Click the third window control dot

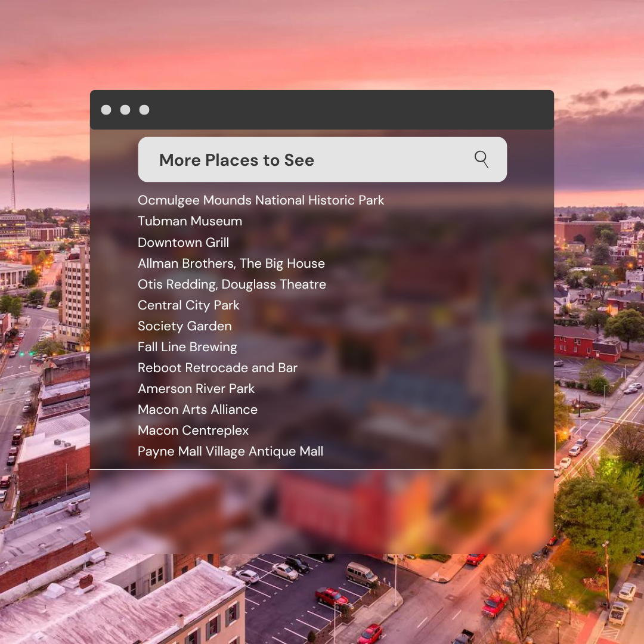pyautogui.click(x=144, y=110)
